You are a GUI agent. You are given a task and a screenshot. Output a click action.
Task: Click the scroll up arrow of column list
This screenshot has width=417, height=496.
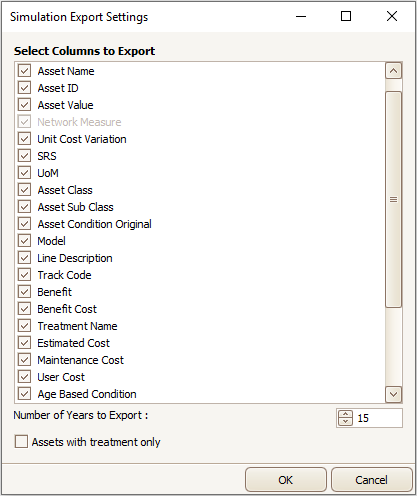tap(393, 71)
